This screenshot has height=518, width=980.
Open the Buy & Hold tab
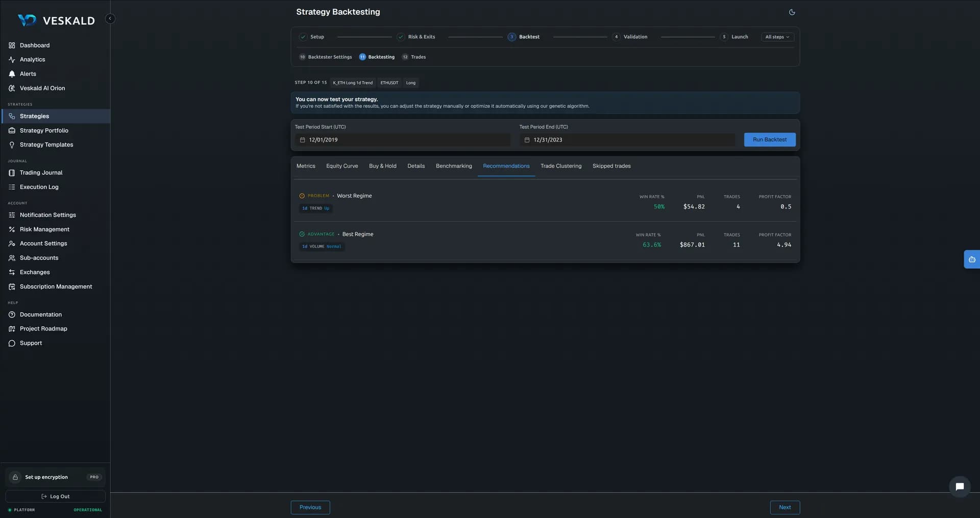tap(382, 166)
